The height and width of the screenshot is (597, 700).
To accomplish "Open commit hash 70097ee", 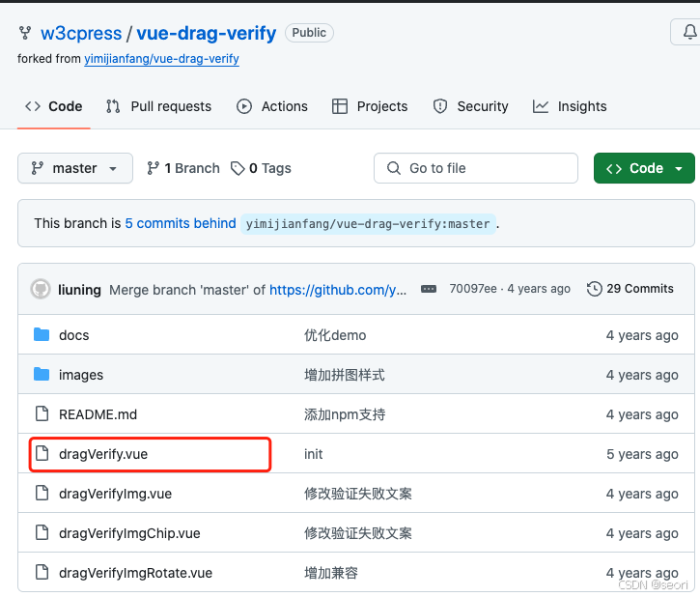I will 473,289.
